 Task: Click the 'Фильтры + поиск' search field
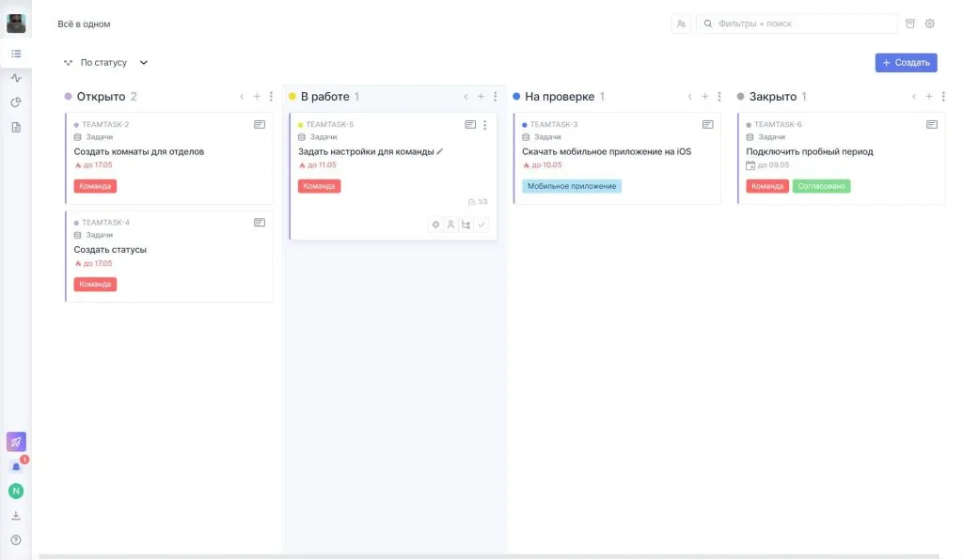pyautogui.click(x=799, y=23)
